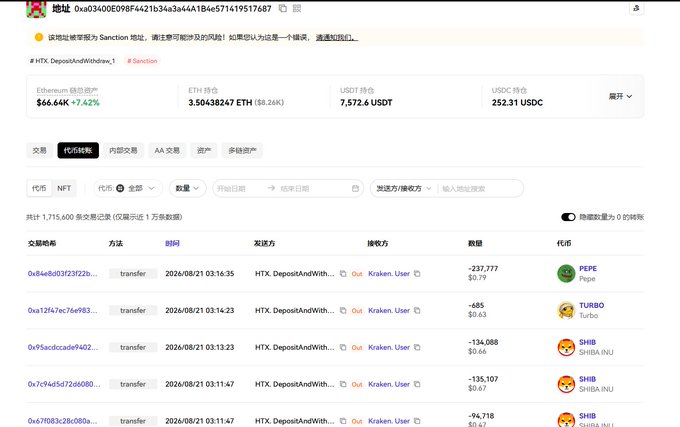Show QR code for the address
The height and width of the screenshot is (427, 680).
[x=297, y=8]
